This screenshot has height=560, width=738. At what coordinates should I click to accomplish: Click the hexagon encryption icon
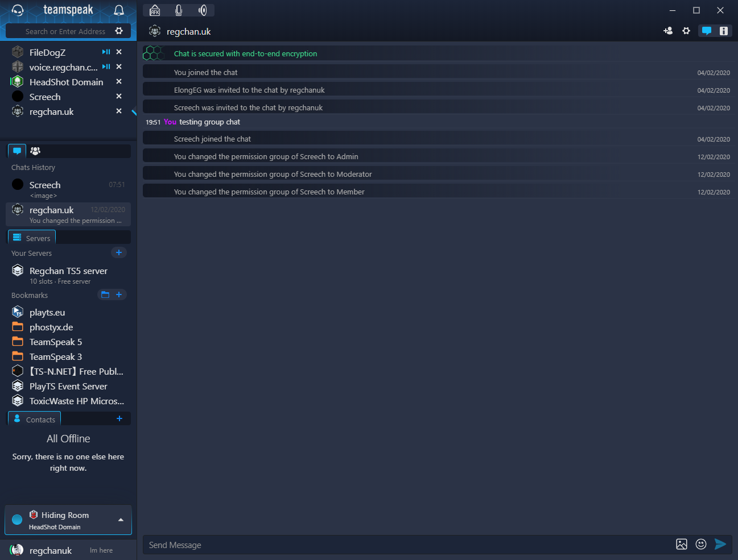(x=154, y=53)
